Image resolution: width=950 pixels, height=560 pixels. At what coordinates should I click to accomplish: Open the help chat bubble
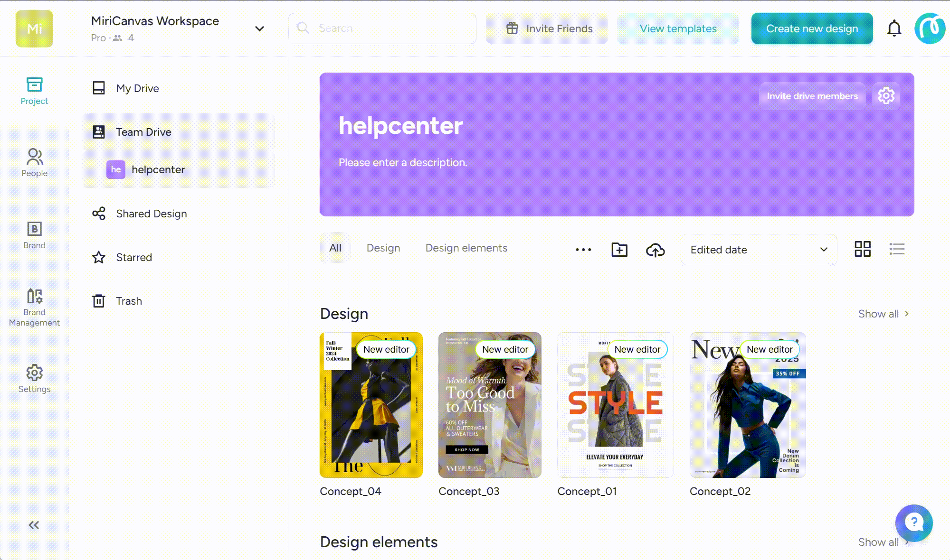pyautogui.click(x=914, y=523)
